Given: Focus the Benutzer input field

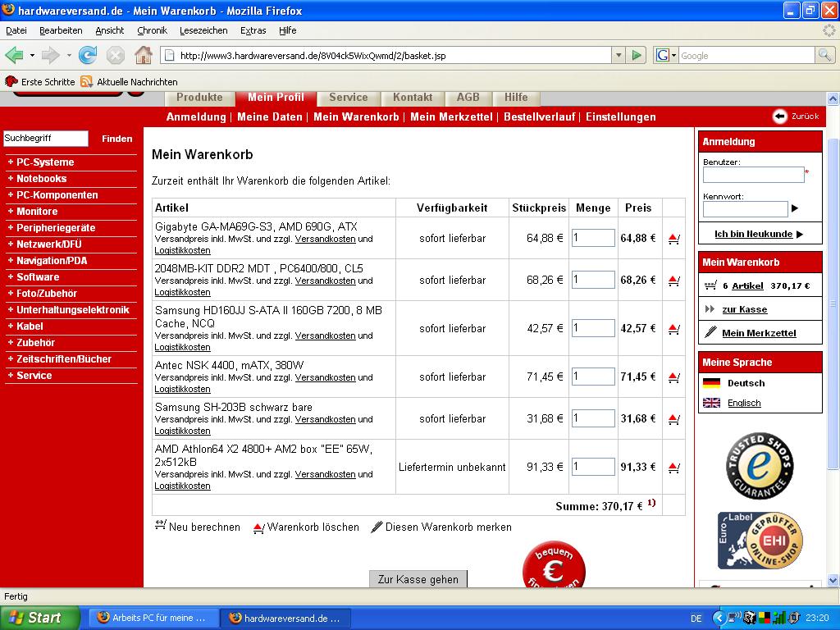Looking at the screenshot, I should point(754,175).
